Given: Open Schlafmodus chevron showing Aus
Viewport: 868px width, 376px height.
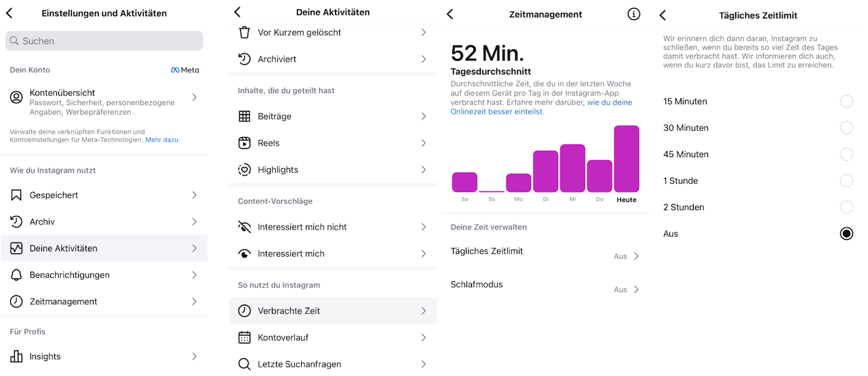Looking at the screenshot, I should [636, 289].
